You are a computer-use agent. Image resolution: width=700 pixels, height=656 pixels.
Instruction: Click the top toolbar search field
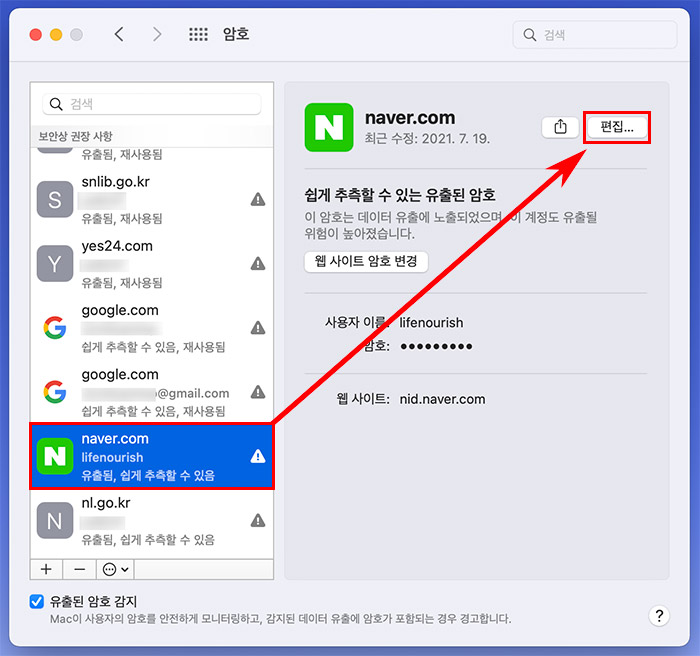(595, 35)
